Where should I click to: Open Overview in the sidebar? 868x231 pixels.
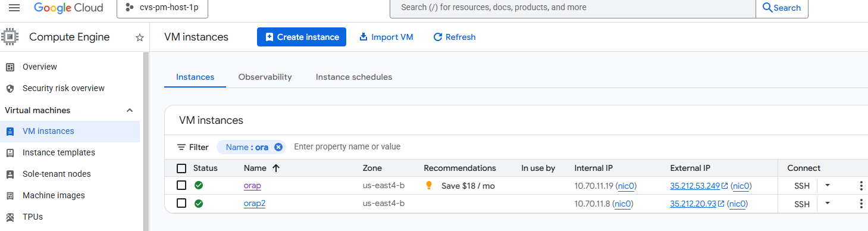pyautogui.click(x=40, y=67)
